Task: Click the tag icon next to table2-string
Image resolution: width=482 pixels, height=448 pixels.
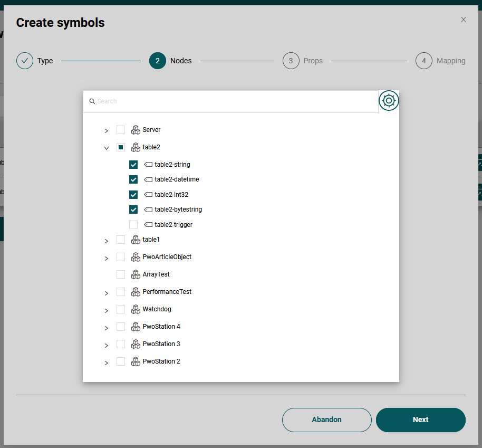Action: coord(148,165)
